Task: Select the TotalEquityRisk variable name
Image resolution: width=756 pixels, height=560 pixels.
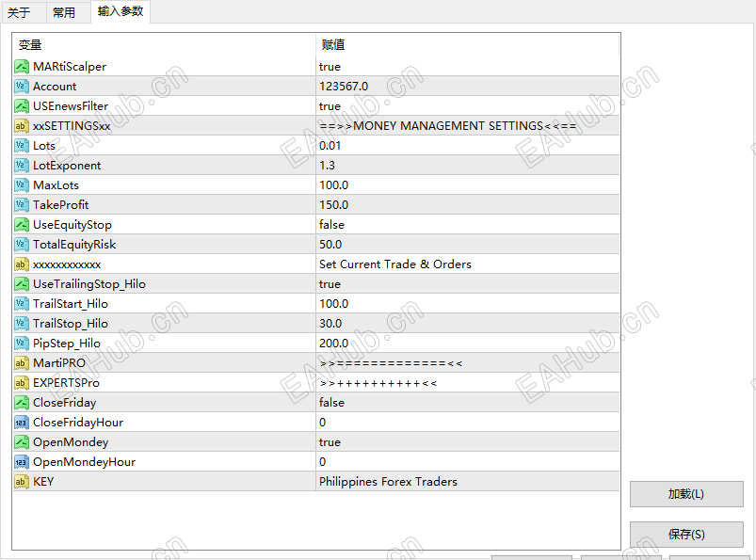Action: tap(74, 245)
